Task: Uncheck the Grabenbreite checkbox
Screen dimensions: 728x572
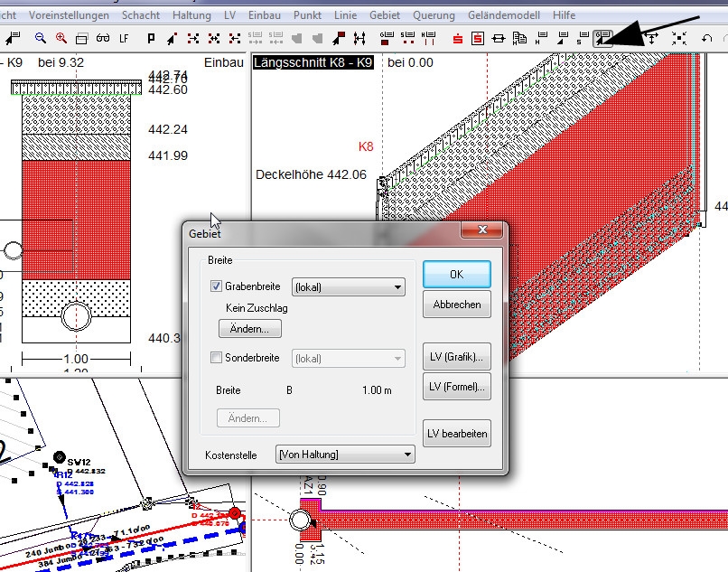Action: point(216,287)
